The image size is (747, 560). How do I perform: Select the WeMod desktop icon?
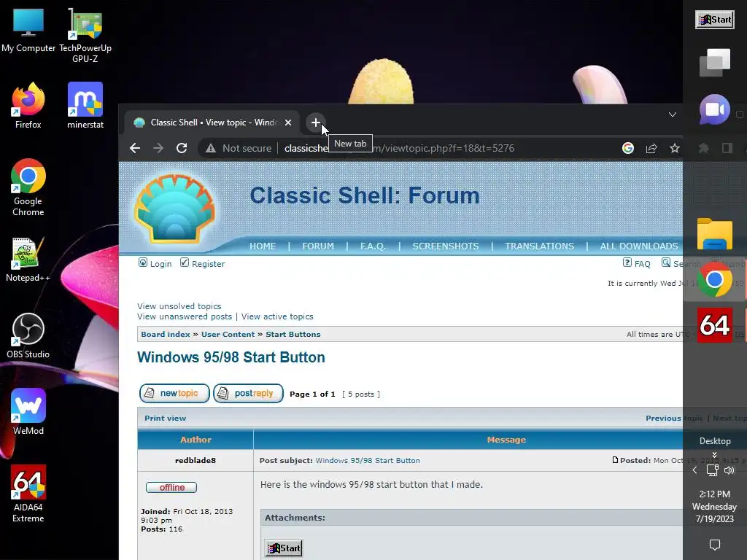[x=28, y=412]
